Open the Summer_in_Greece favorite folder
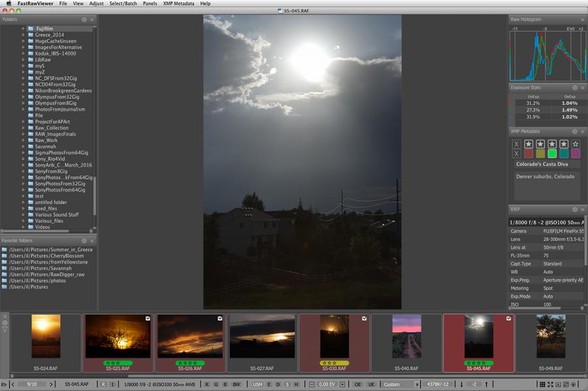Image resolution: width=588 pixels, height=391 pixels. (50, 250)
